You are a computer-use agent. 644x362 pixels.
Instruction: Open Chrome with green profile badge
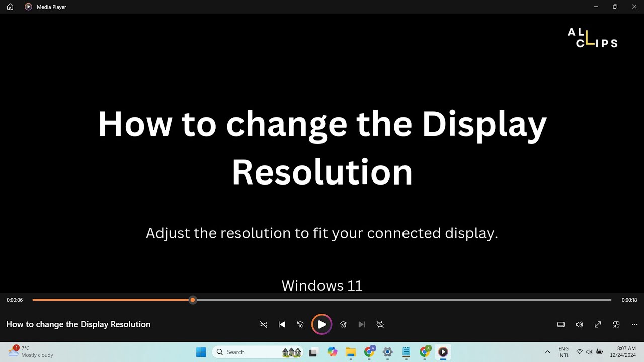pos(425,352)
